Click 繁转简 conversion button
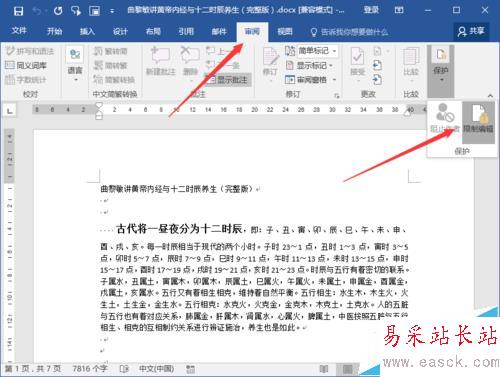This screenshot has height=377, width=500. 110,51
